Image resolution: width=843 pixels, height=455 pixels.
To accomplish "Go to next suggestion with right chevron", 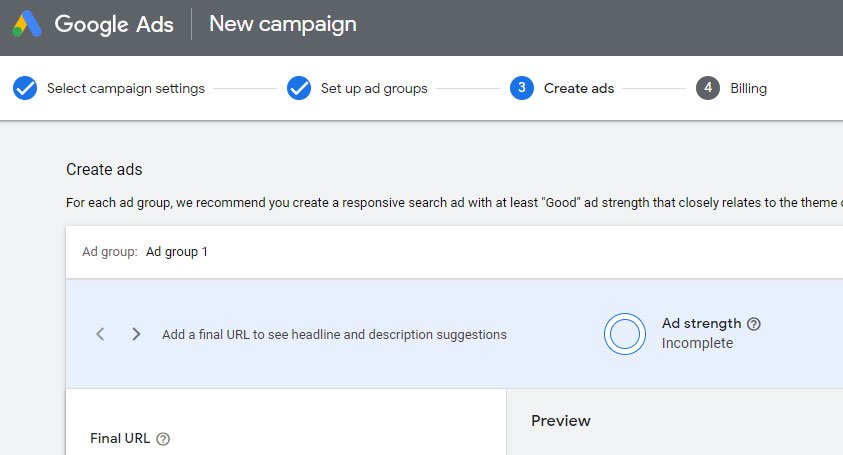I will tap(136, 334).
